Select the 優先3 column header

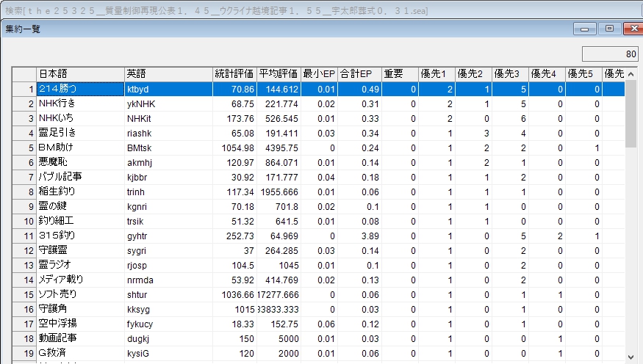coord(510,74)
